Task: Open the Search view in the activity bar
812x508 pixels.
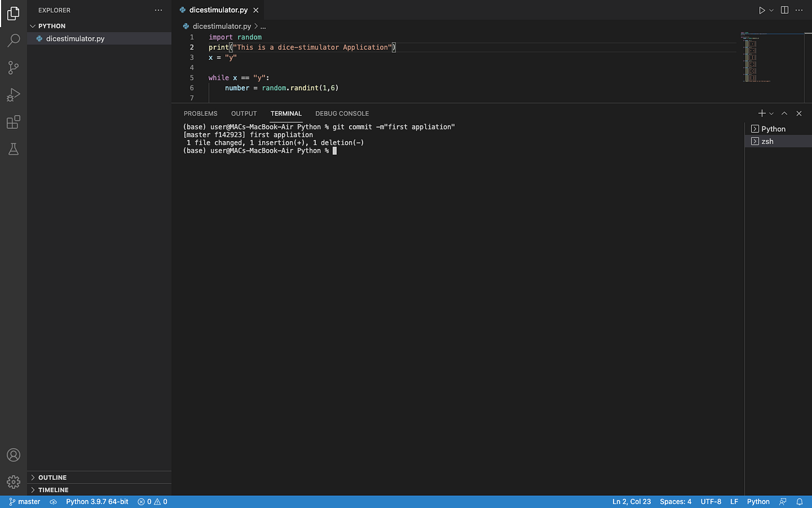Action: pyautogui.click(x=13, y=41)
